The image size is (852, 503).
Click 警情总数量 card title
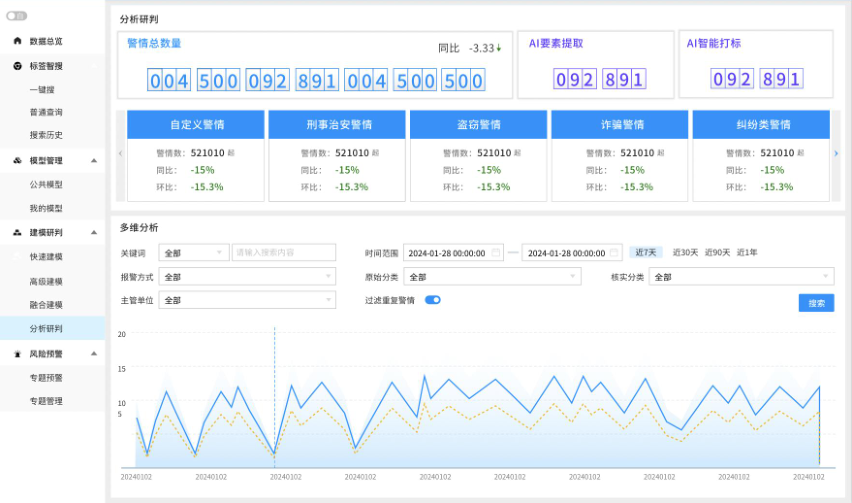coord(154,43)
